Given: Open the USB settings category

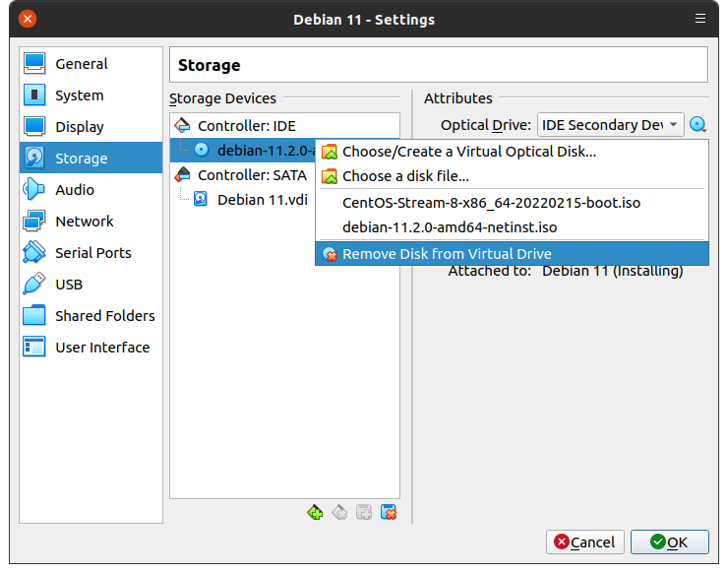Looking at the screenshot, I should click(x=69, y=285).
